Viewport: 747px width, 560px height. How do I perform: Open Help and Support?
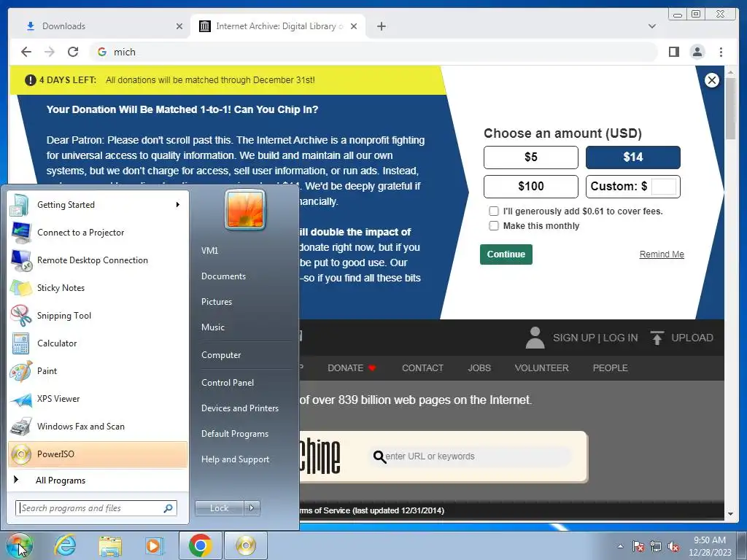[x=236, y=459]
